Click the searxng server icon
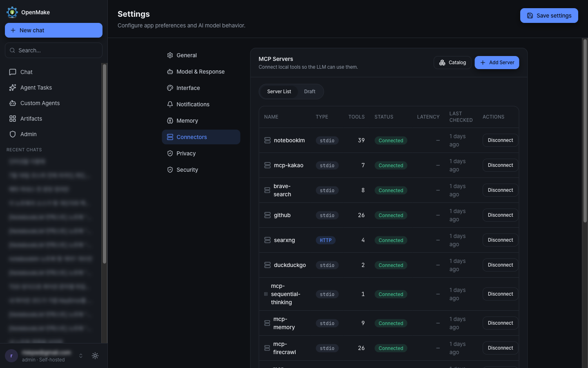Image resolution: width=588 pixels, height=368 pixels. pos(267,240)
